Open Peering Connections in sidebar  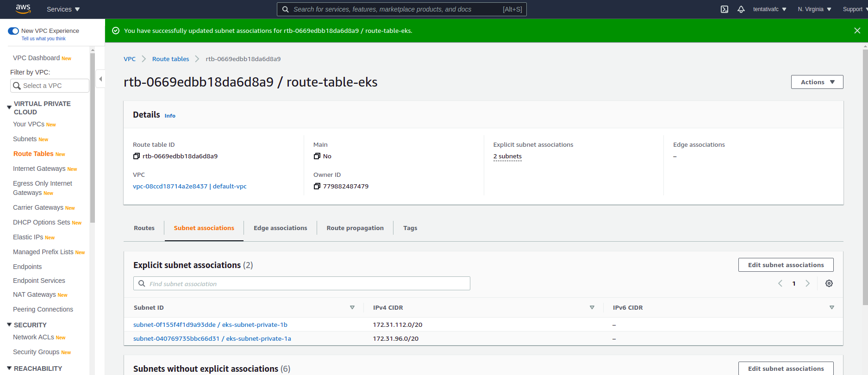[x=43, y=309]
